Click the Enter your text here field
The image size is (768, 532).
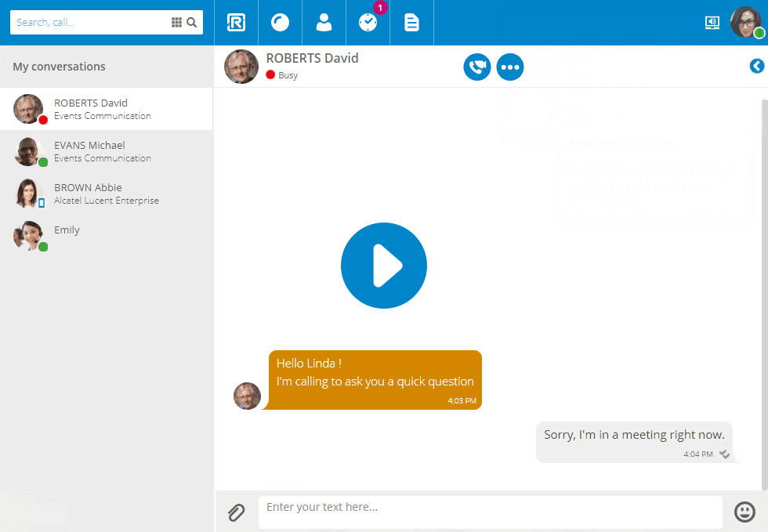490,512
